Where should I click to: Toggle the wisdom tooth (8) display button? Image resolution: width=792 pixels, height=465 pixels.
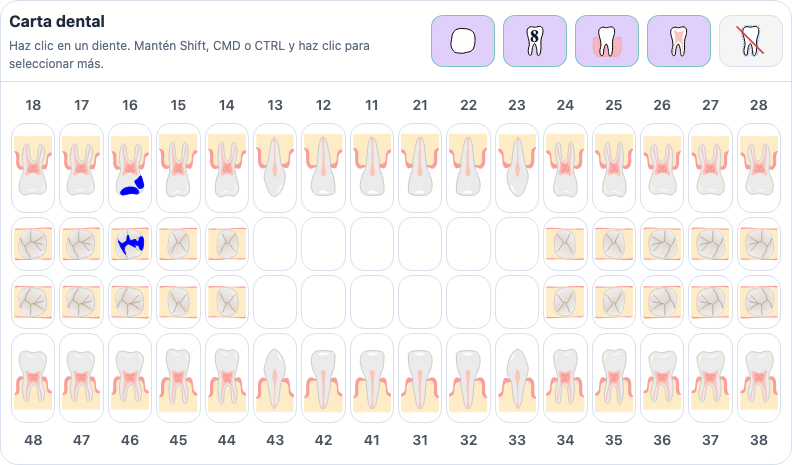tap(535, 41)
